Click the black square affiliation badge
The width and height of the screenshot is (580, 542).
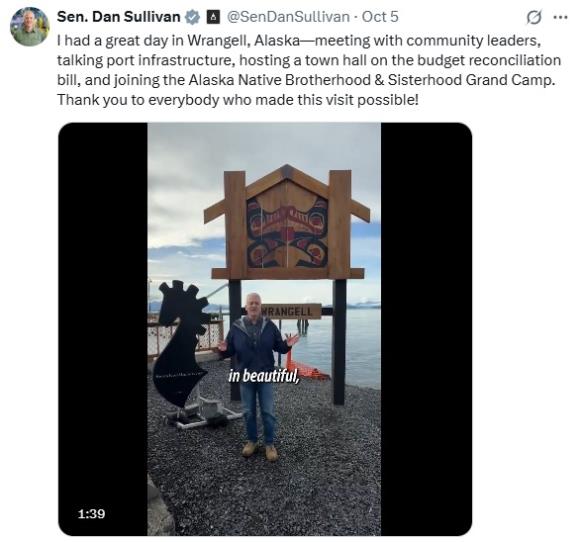coord(213,17)
